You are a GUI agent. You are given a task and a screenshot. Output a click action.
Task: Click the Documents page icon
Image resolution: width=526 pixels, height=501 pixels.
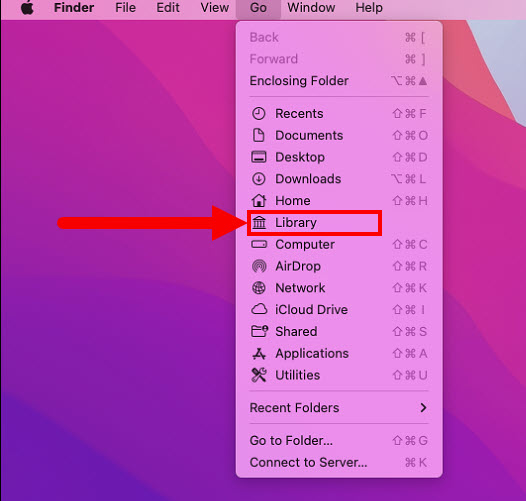pyautogui.click(x=258, y=135)
